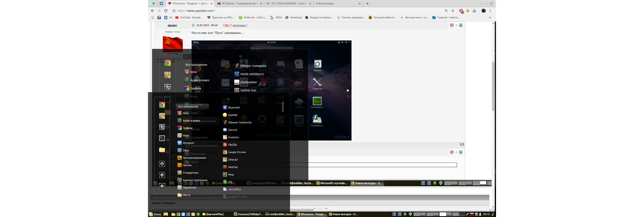Click the zoom magnifier icon in address bar
The image size is (644, 217).
(446, 11)
